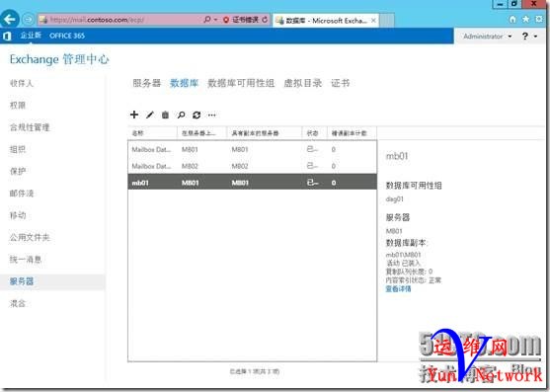Viewport: 550px width, 392px height.
Task: Go to 公用文件夹 in left sidebar
Action: coord(30,237)
